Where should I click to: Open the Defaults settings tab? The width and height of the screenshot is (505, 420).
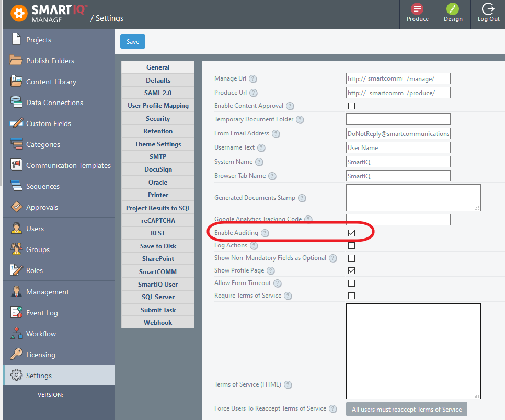tap(158, 80)
